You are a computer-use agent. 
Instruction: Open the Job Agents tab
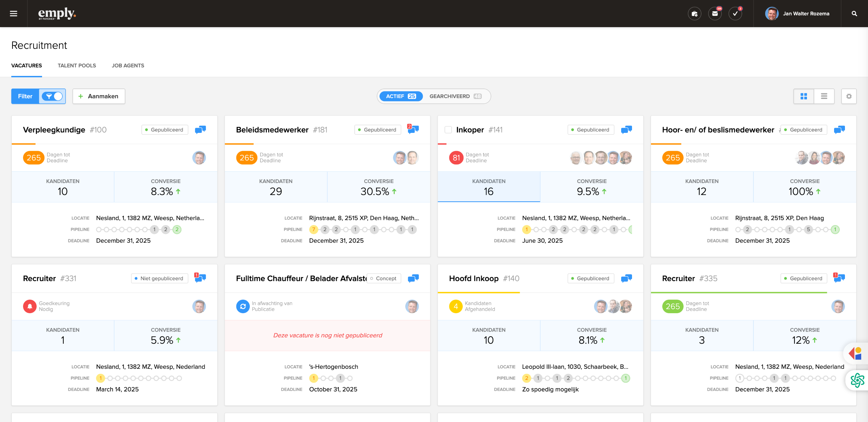click(128, 65)
